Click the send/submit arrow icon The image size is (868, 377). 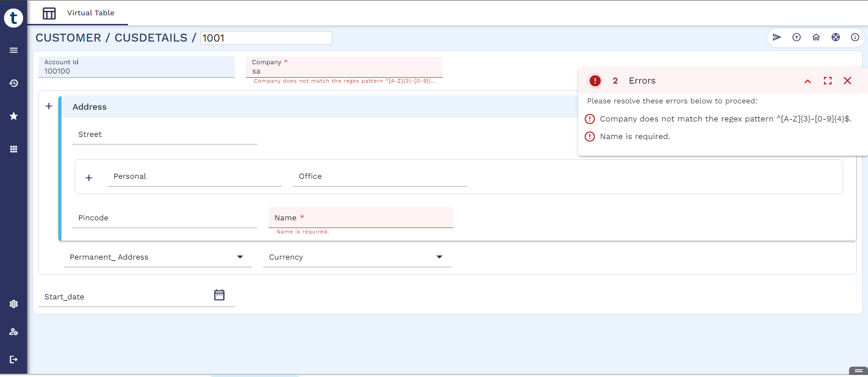777,37
